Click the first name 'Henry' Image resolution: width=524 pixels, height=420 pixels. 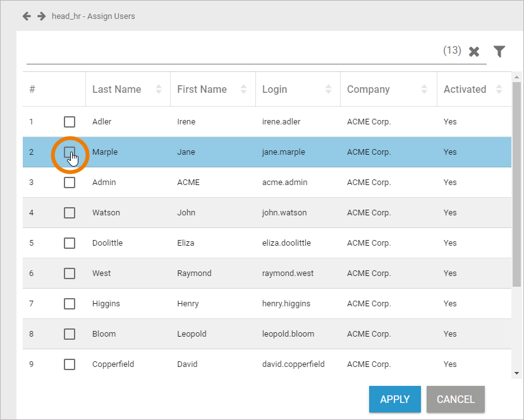[x=188, y=304]
